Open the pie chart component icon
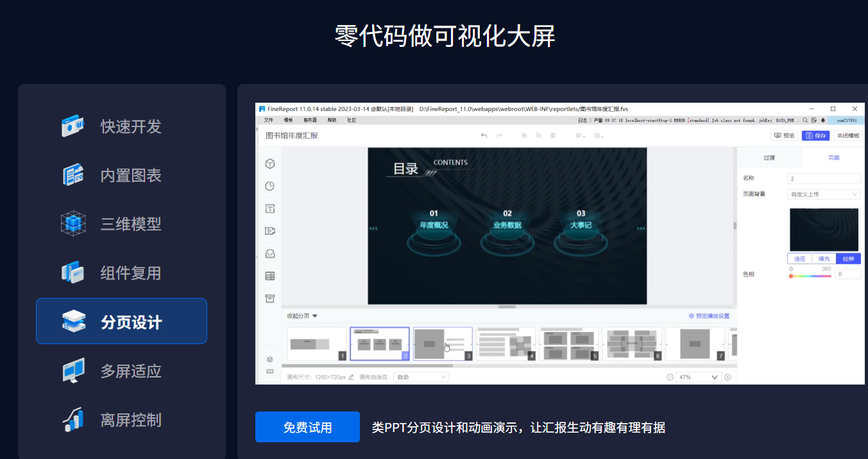Screen dimensions: 868x459 click(270, 186)
